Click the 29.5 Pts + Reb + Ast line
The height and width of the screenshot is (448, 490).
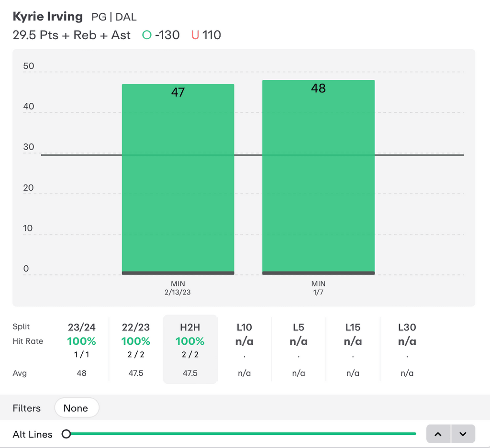[72, 35]
